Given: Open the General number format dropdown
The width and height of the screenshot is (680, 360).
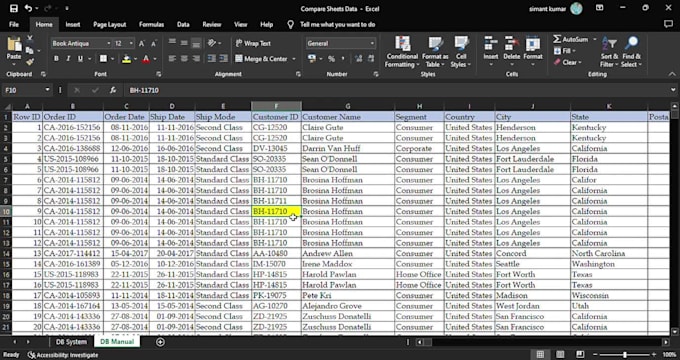Looking at the screenshot, I should coord(372,43).
